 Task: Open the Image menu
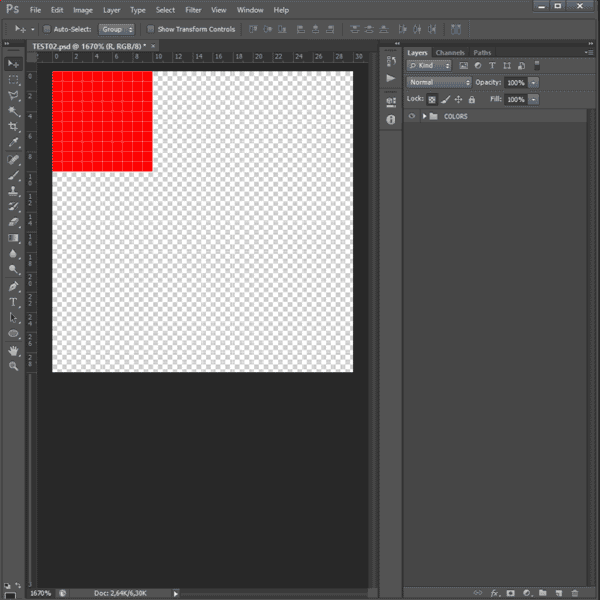(83, 10)
